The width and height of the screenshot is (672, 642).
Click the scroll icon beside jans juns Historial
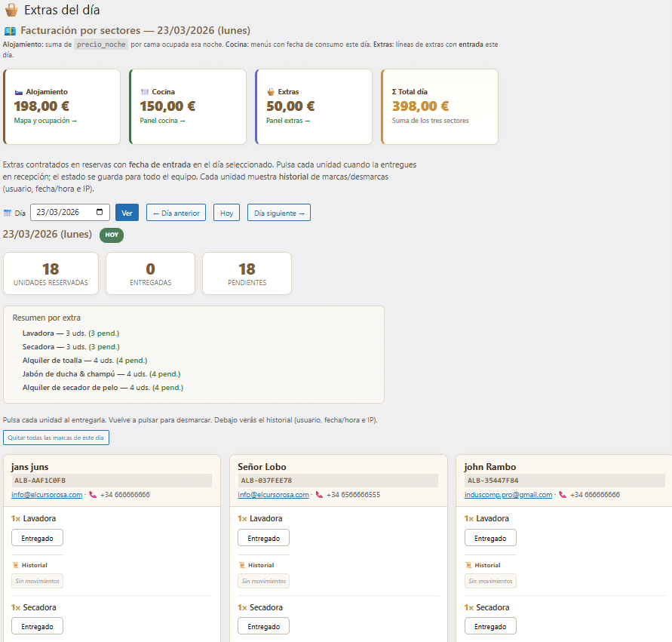tap(15, 565)
